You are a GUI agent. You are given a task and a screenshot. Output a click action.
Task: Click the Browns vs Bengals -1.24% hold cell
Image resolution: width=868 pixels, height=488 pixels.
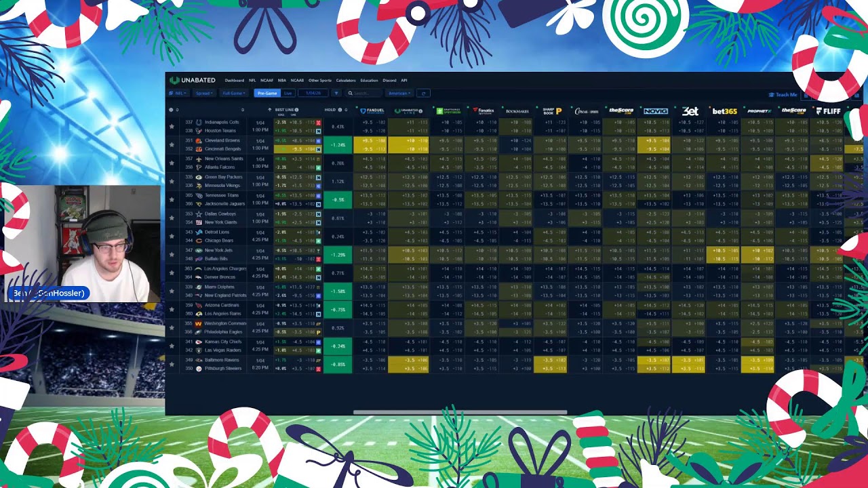coord(338,145)
